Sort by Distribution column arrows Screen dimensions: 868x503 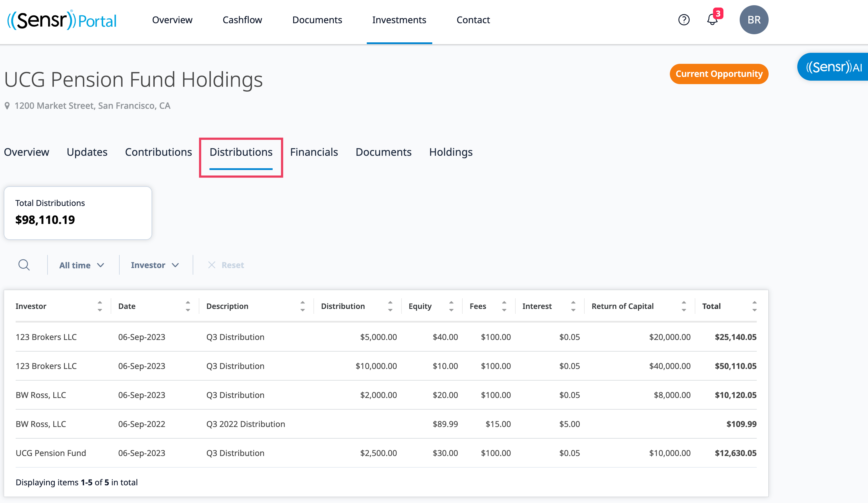coord(390,306)
